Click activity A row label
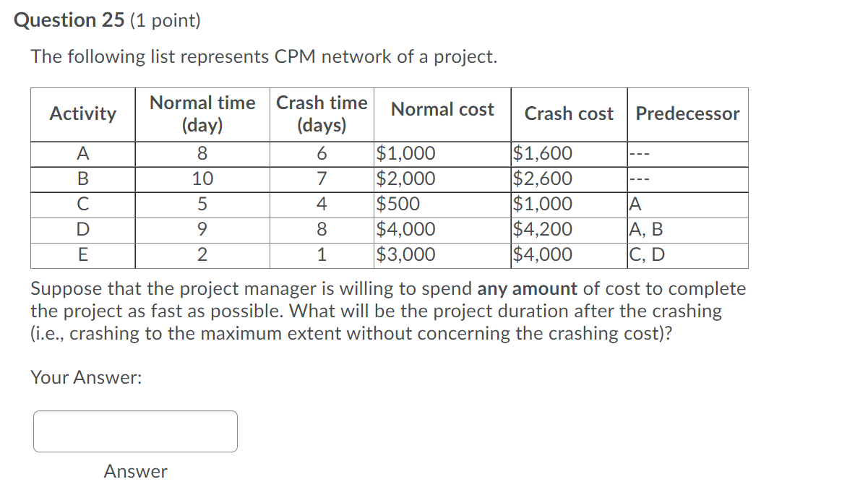The width and height of the screenshot is (868, 482). click(x=82, y=153)
